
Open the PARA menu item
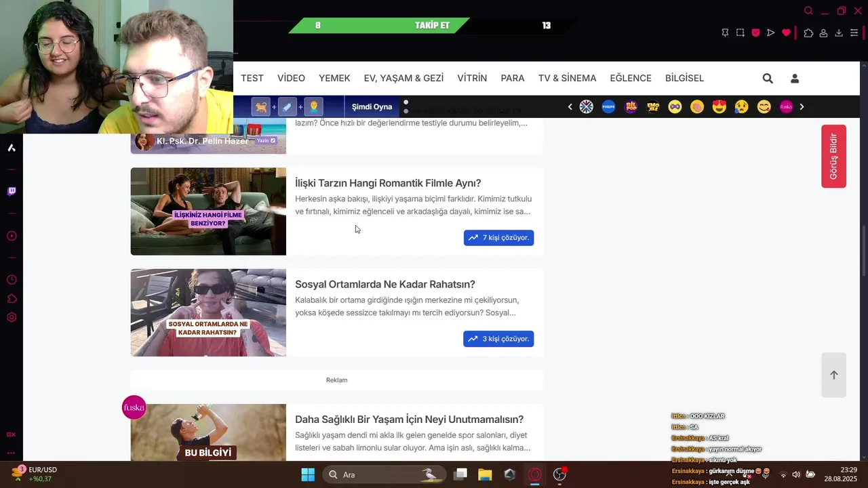[x=513, y=79]
